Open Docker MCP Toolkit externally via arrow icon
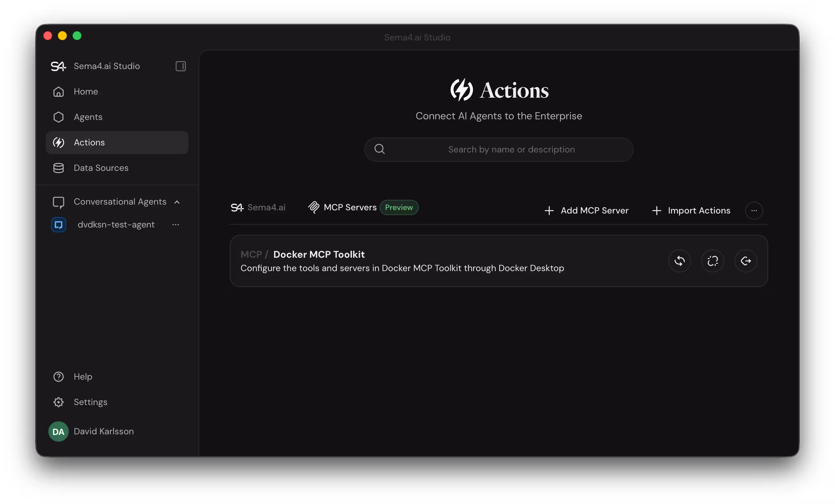 746,261
